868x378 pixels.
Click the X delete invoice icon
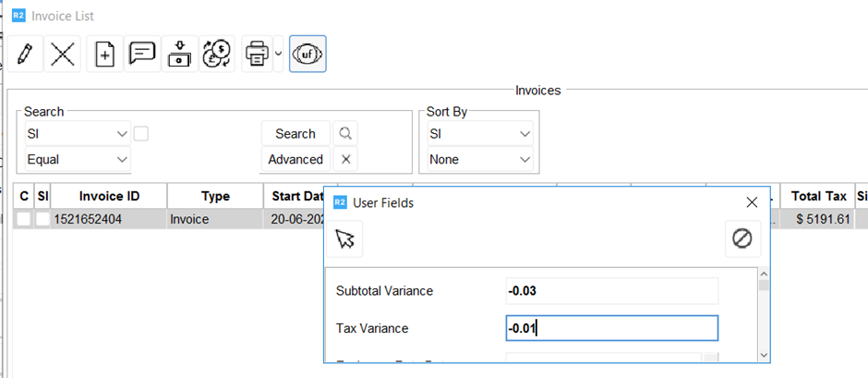pos(63,54)
